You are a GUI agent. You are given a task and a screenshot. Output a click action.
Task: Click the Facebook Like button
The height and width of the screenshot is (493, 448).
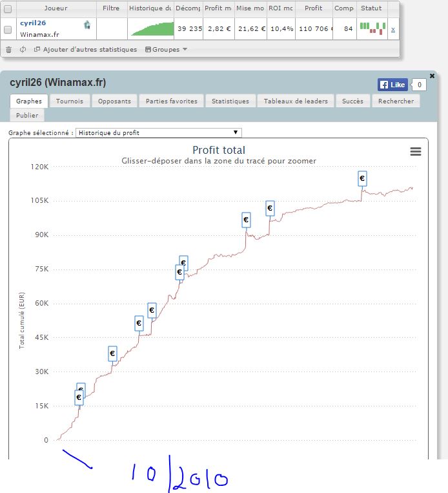(x=392, y=85)
